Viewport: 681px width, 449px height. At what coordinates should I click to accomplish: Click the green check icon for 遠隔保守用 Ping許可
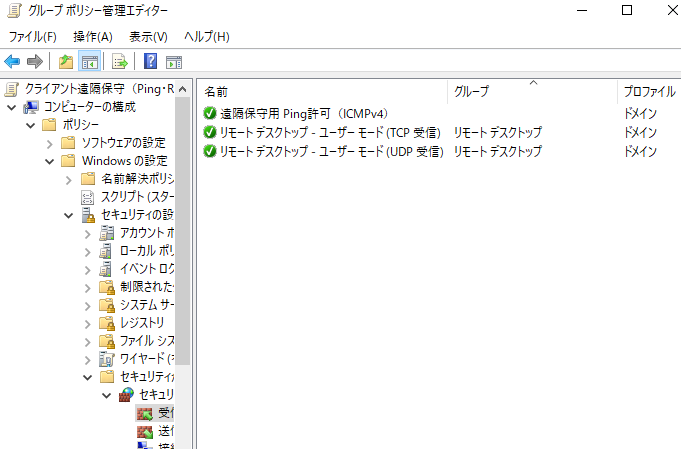[x=210, y=113]
